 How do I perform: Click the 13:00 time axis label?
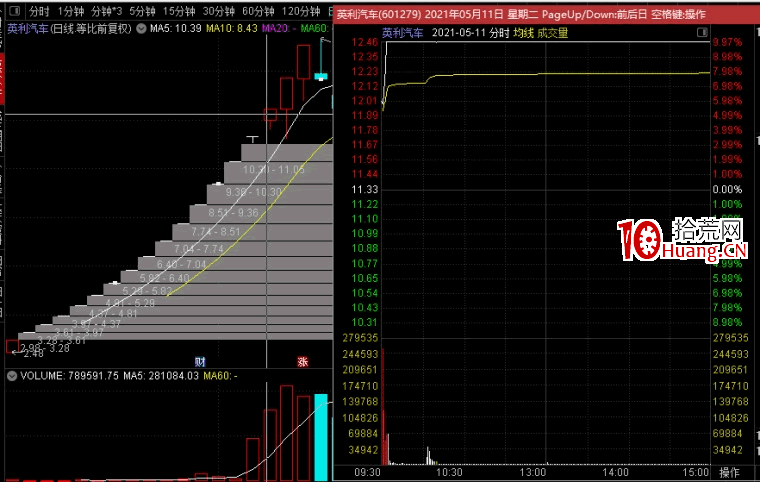pos(533,472)
